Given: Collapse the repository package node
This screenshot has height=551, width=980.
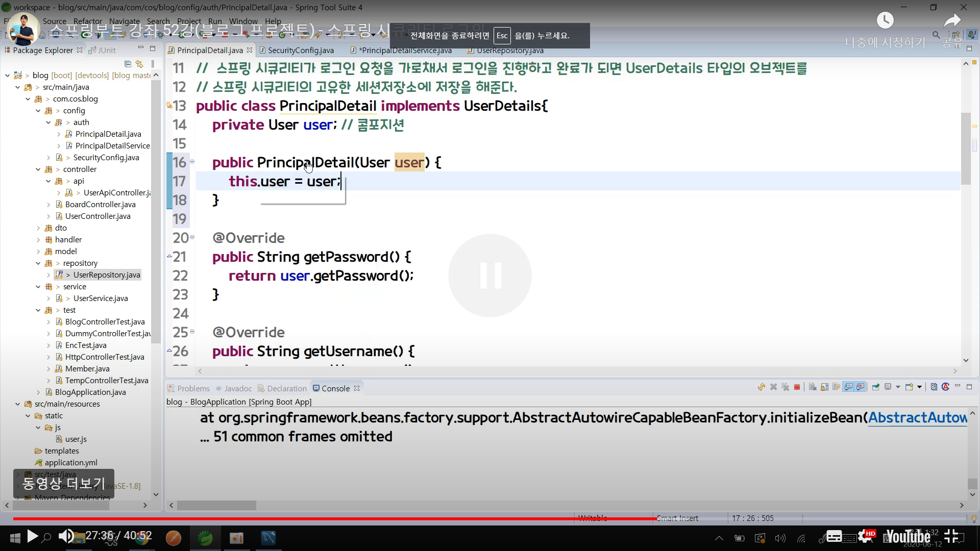Looking at the screenshot, I should [x=38, y=263].
